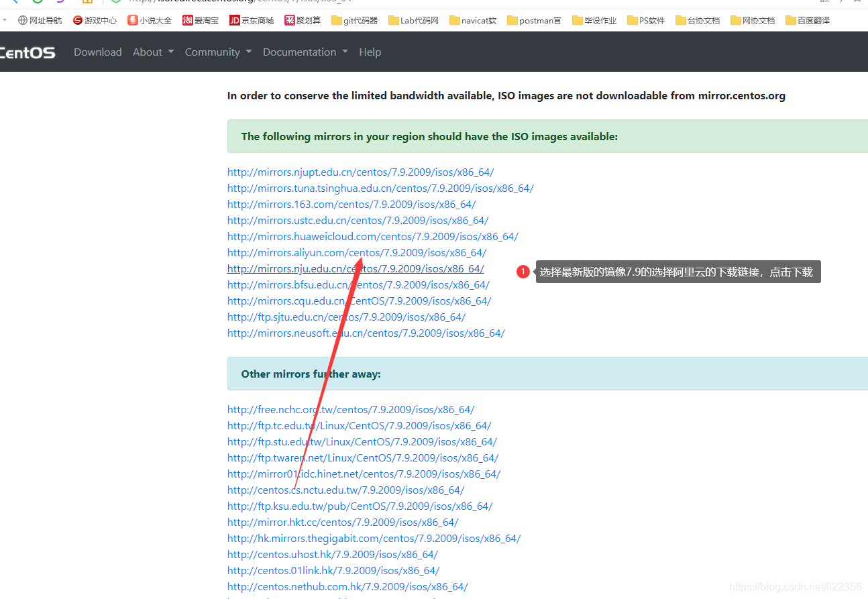Open the mirrors.aliyun.com mirror link

357,253
